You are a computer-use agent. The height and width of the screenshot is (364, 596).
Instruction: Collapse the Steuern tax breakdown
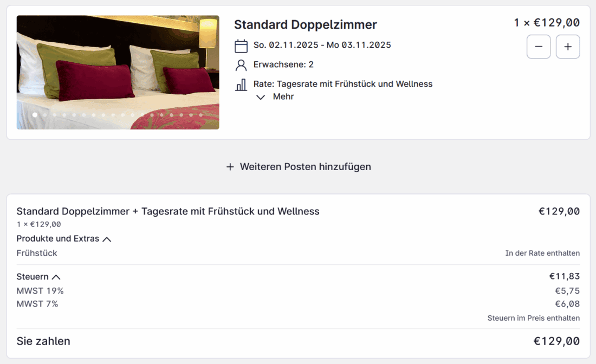(x=56, y=277)
